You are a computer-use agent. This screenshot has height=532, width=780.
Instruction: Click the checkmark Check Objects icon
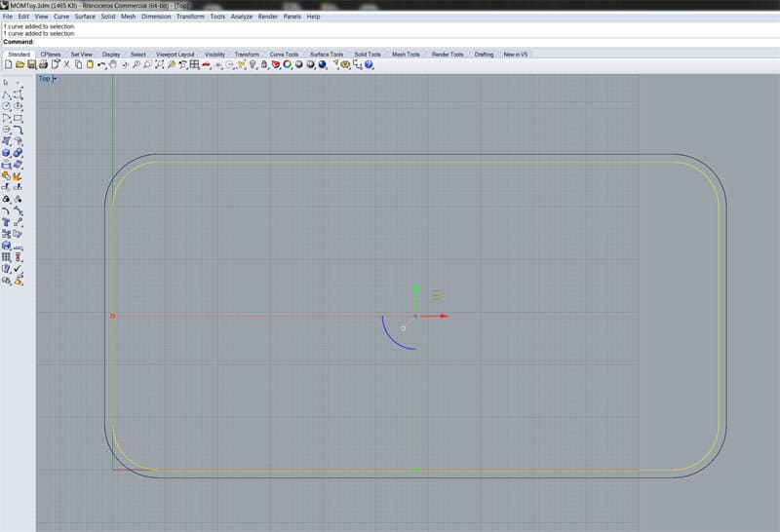pyautogui.click(x=18, y=269)
